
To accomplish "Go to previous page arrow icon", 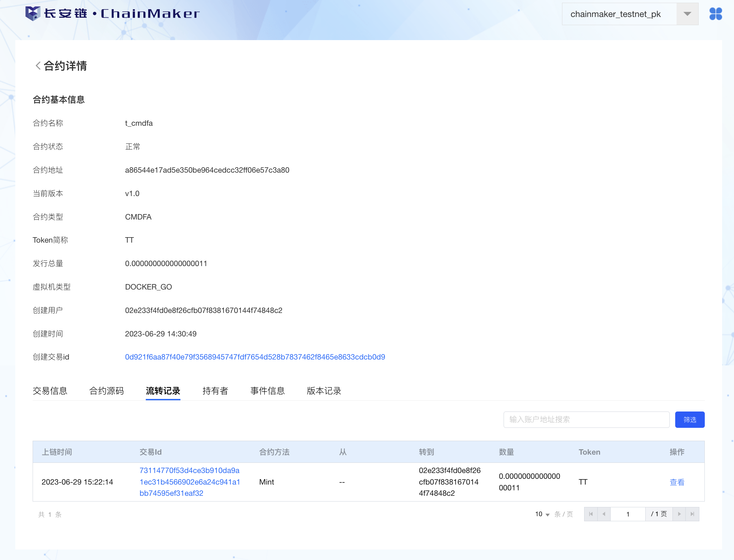I will [x=604, y=514].
